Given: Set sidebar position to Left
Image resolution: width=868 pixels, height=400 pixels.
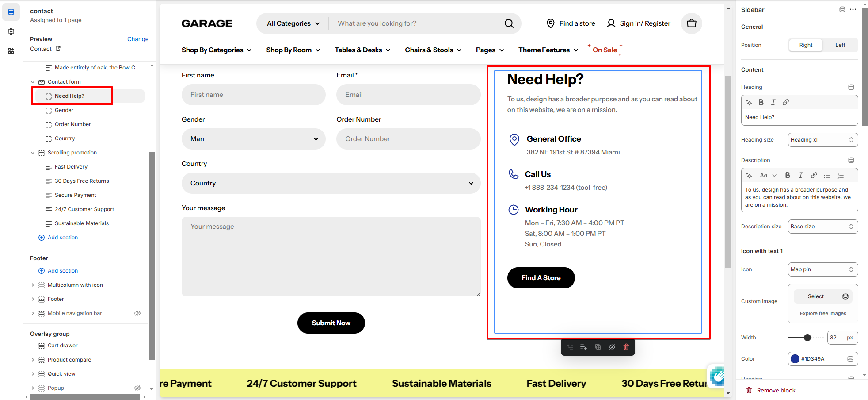Looking at the screenshot, I should click(x=840, y=45).
